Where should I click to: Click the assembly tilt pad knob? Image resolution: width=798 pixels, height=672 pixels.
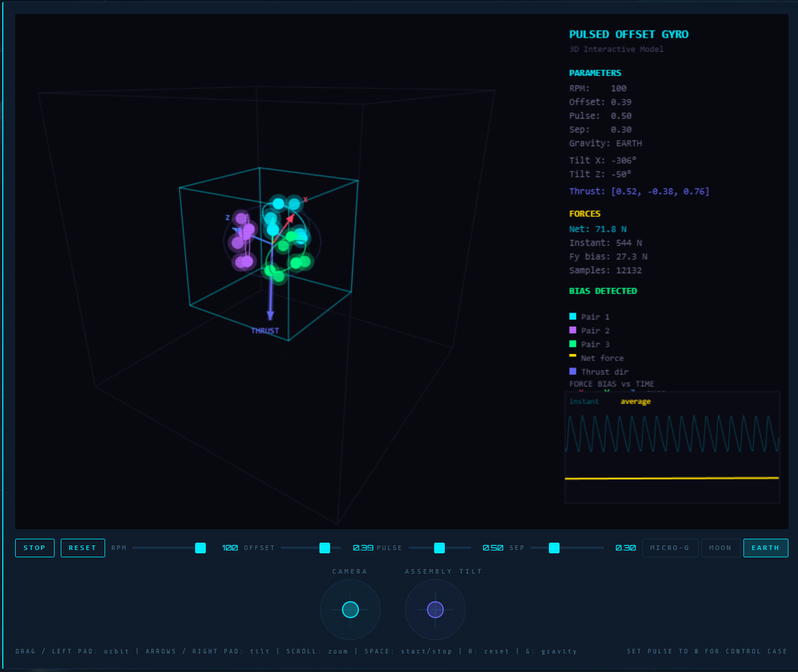[x=435, y=610]
